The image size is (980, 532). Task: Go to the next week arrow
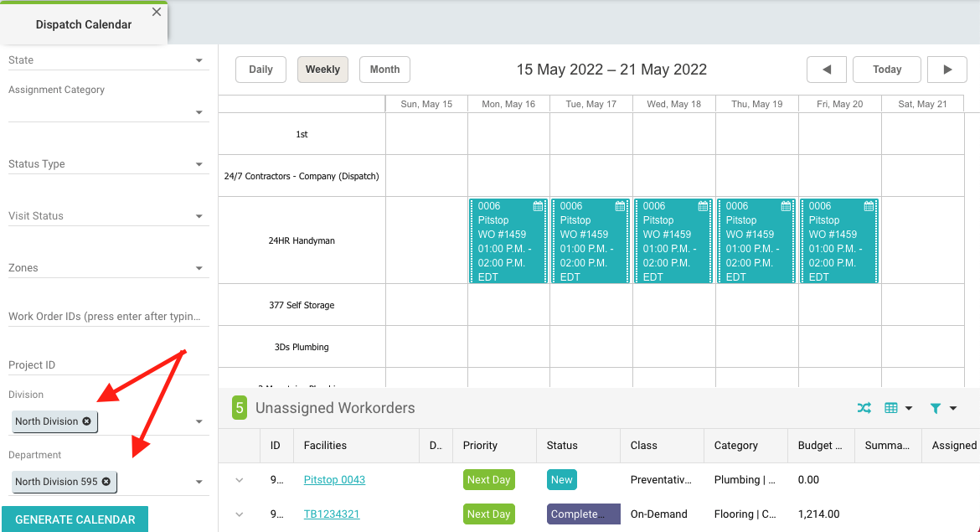pos(947,70)
